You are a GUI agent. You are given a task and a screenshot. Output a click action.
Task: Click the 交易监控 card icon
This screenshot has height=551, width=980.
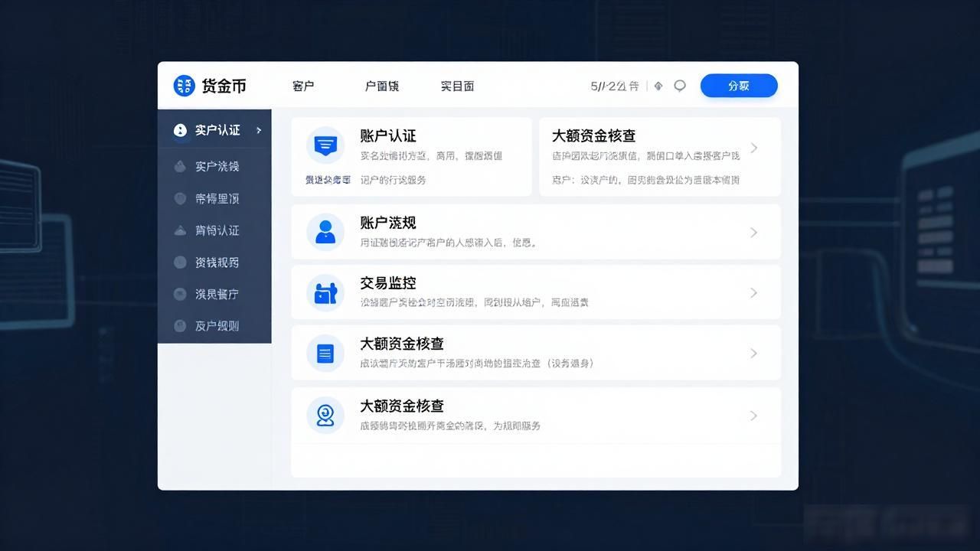tap(325, 292)
